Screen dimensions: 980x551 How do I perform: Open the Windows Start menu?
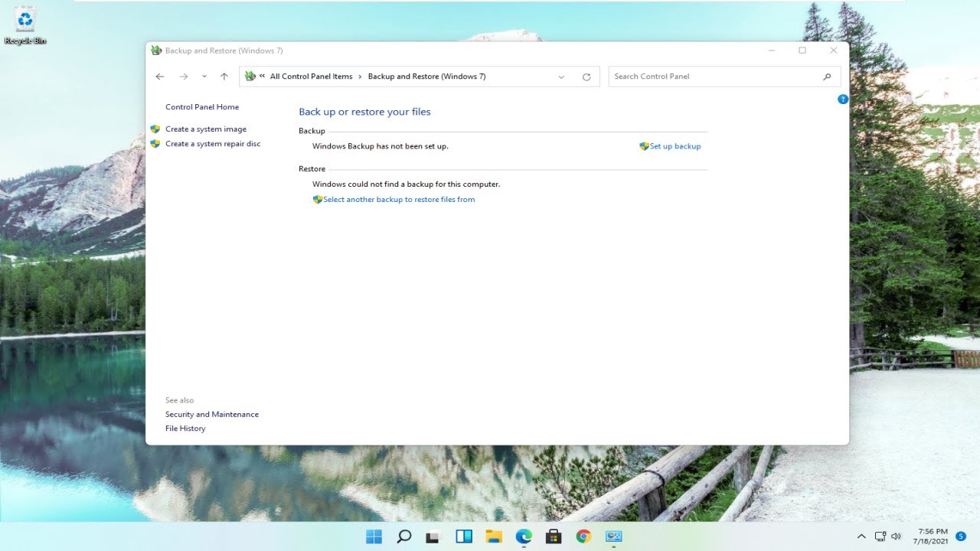(374, 536)
